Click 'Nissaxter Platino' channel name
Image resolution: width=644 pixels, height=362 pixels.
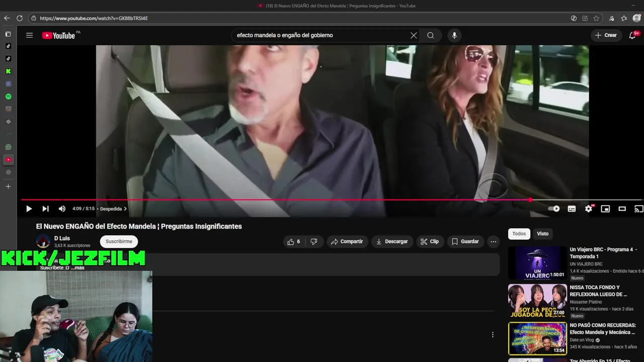coord(586,302)
